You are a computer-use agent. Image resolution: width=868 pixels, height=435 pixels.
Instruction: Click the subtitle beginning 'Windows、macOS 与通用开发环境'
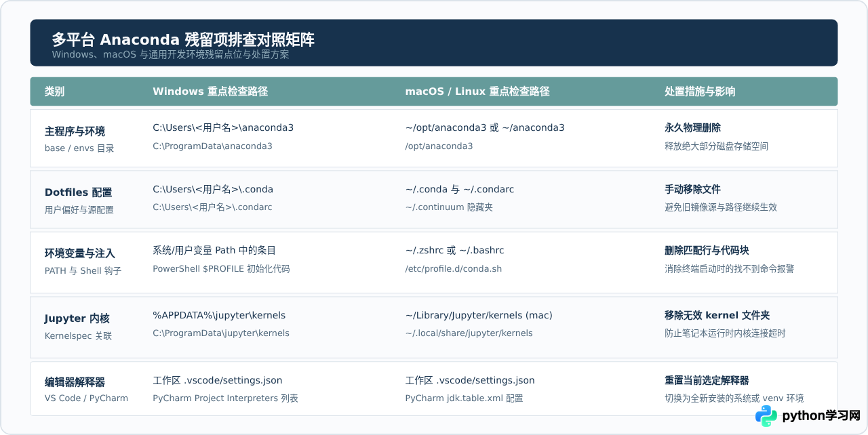tap(170, 54)
